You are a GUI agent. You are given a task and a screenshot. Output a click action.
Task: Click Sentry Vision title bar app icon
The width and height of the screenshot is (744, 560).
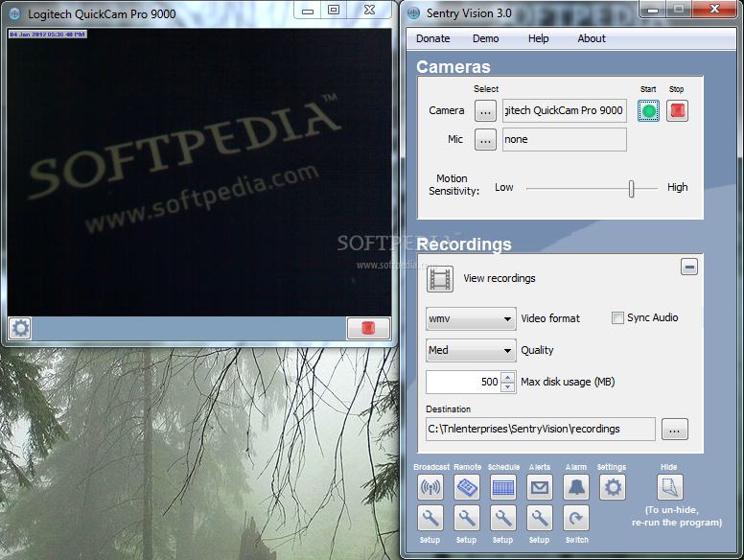click(414, 13)
